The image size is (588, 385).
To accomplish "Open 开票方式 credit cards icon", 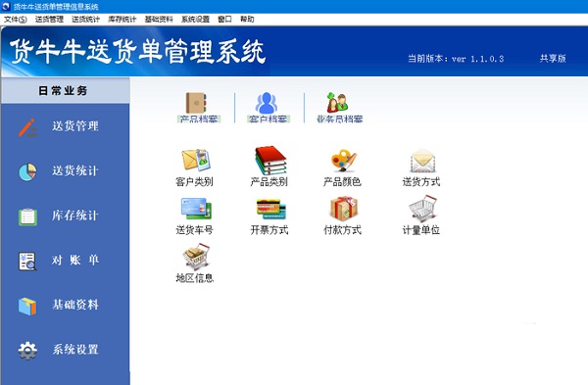I will click(270, 209).
